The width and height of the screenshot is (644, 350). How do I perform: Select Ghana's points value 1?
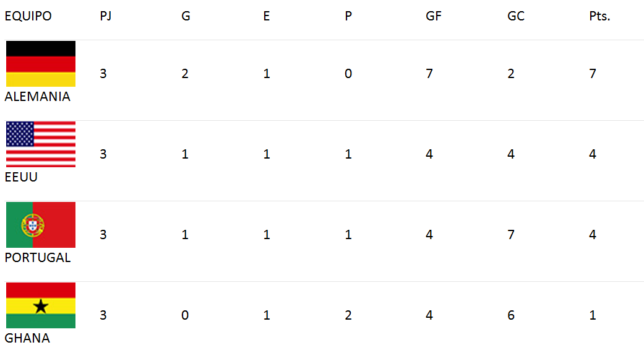593,315
